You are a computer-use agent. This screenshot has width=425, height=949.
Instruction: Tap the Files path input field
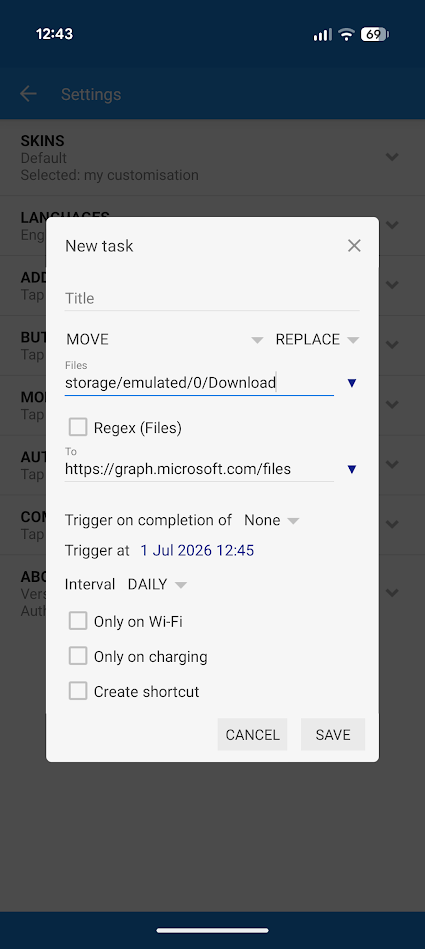coord(199,383)
